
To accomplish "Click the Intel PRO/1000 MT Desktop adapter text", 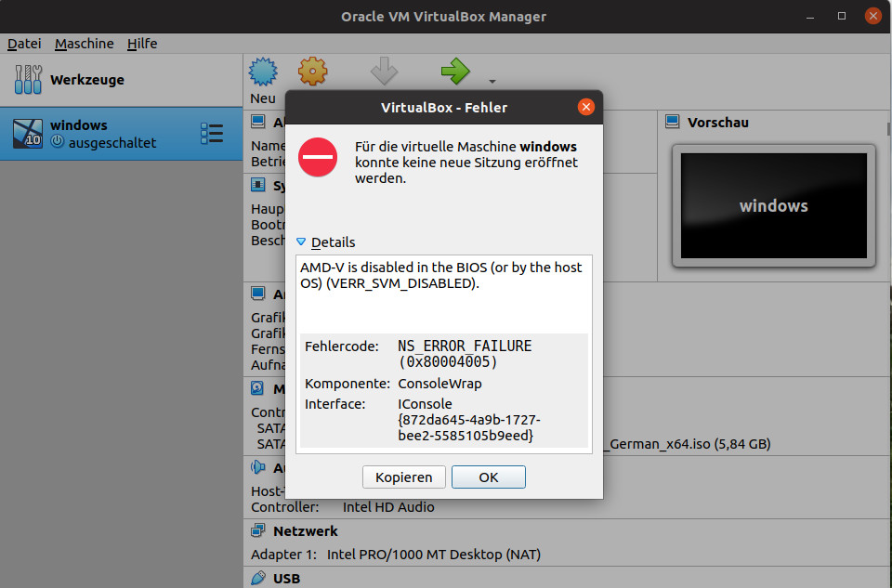I will click(x=434, y=555).
